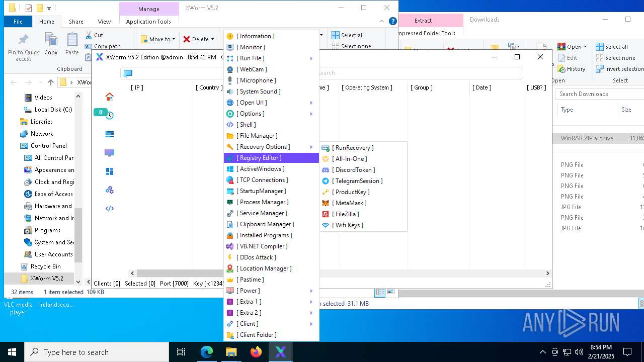The width and height of the screenshot is (644, 362).
Task: Open the Location Manager entry
Action: pyautogui.click(x=271, y=268)
